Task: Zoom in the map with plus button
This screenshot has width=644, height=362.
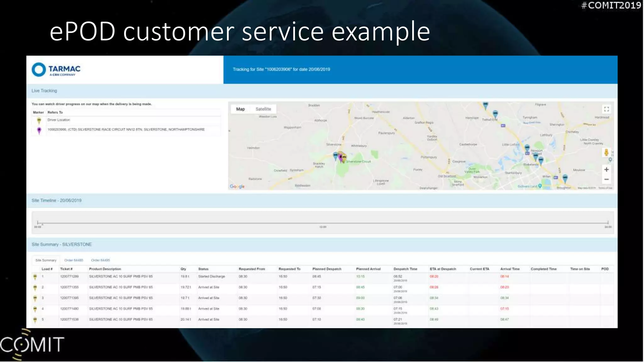Action: tap(606, 170)
